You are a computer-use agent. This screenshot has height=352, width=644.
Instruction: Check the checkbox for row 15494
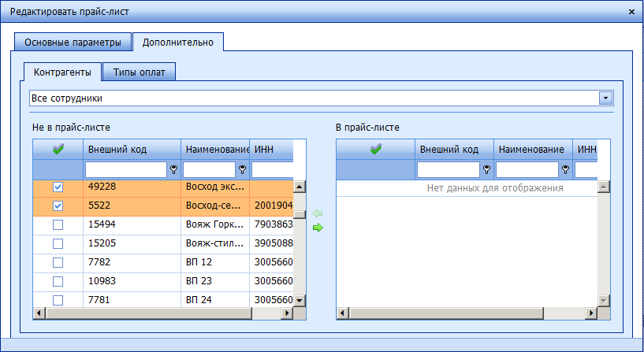(x=58, y=225)
